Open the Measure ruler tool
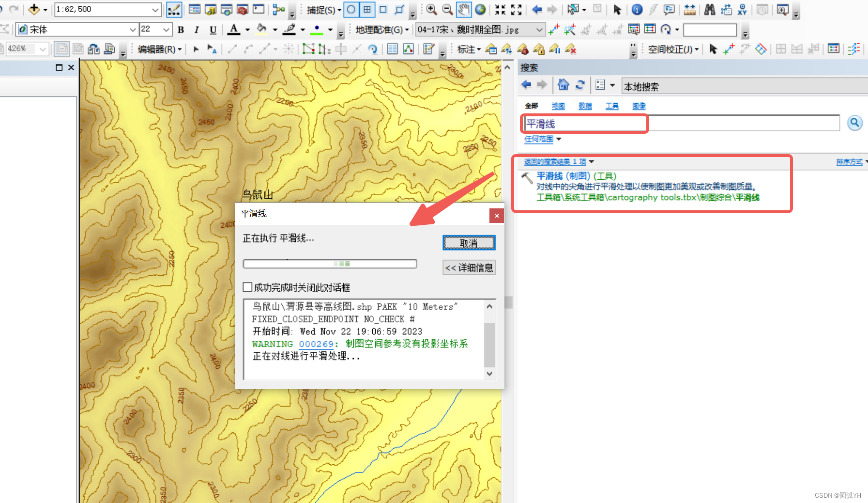 coord(689,9)
